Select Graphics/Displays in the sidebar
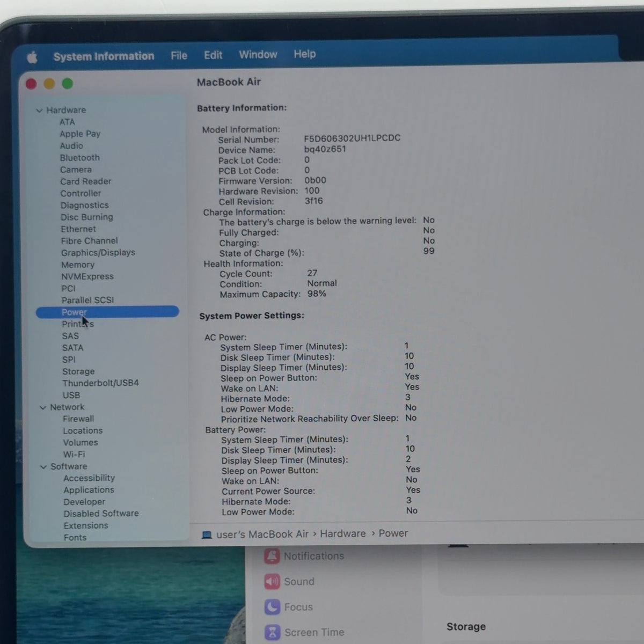The height and width of the screenshot is (644, 644). click(x=98, y=253)
